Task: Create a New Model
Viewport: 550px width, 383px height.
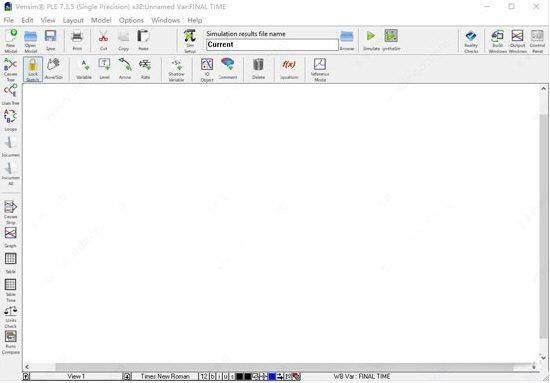Action: click(x=11, y=41)
